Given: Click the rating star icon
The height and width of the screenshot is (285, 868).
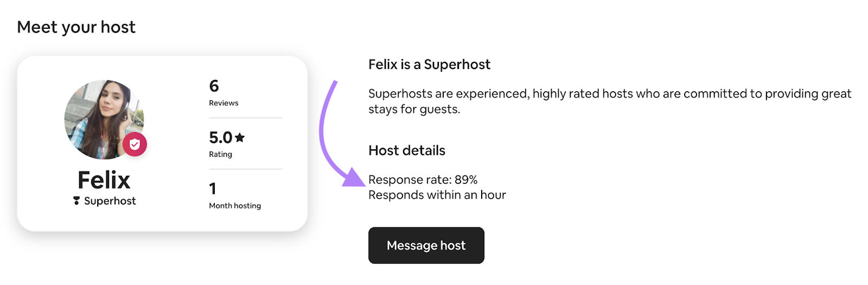Looking at the screenshot, I should click(x=240, y=137).
